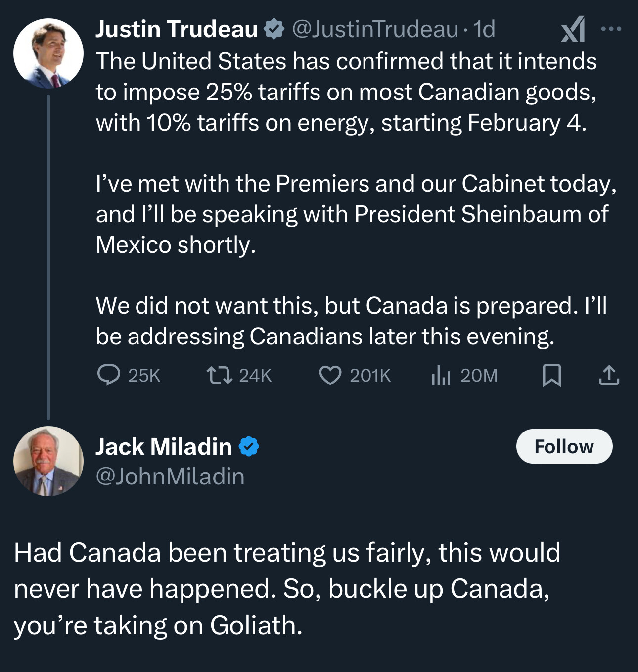Open Jack Miladin's profile photo
638x672 pixels.
pos(48,461)
